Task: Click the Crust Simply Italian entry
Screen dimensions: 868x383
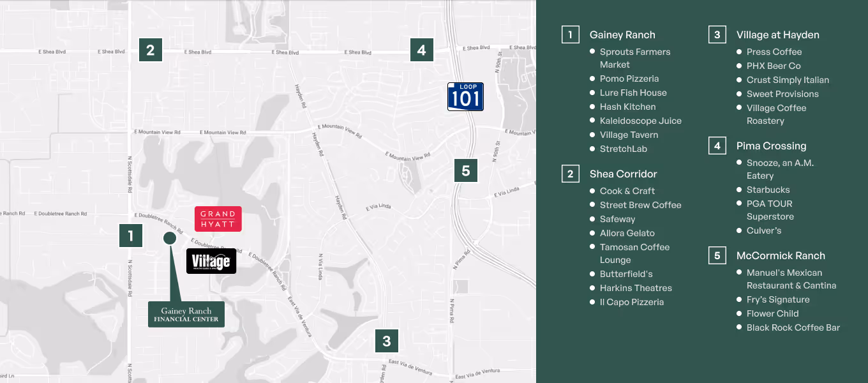Action: 788,80
